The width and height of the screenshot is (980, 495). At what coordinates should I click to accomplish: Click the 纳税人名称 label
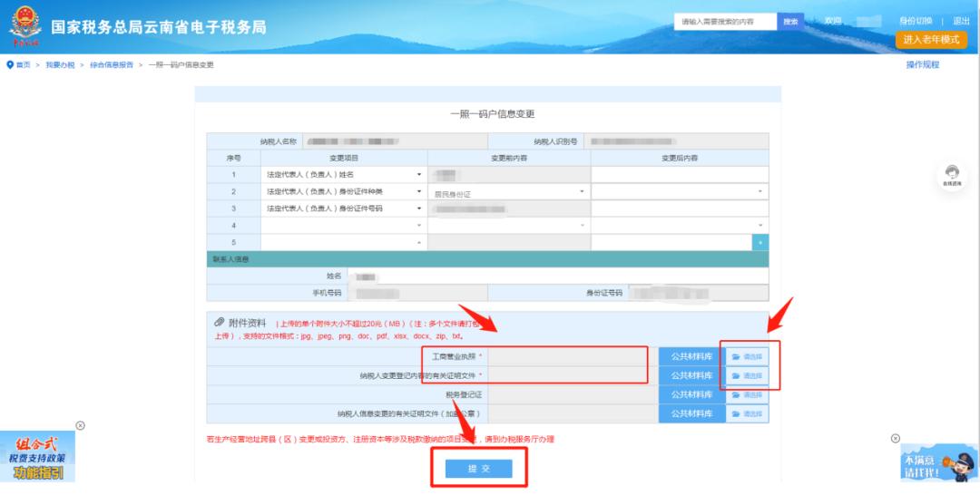(x=279, y=141)
